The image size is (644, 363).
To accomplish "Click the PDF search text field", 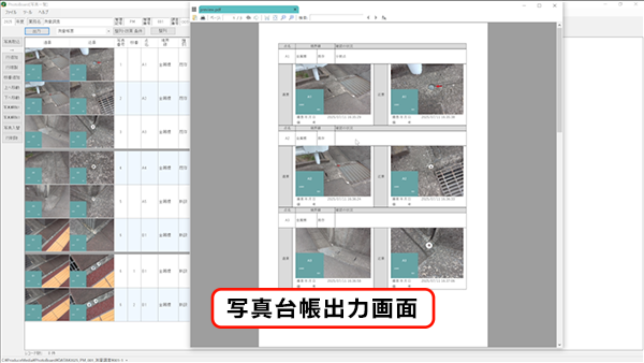I will point(336,18).
